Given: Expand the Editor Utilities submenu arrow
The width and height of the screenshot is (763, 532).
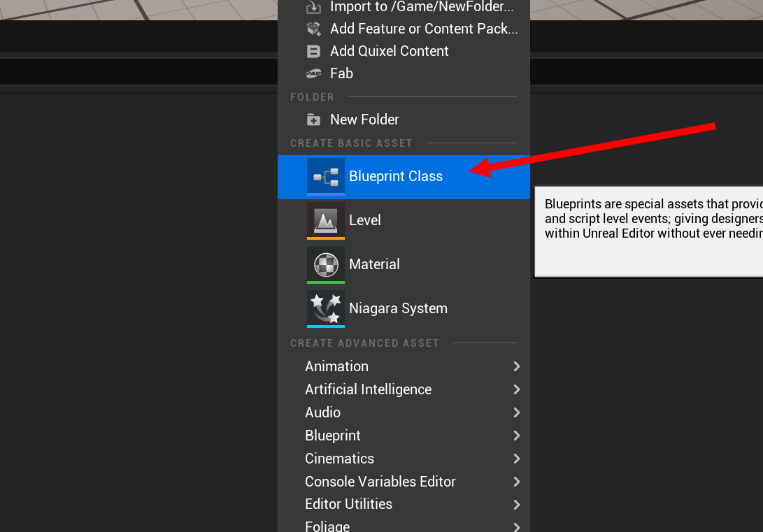Looking at the screenshot, I should click(517, 505).
